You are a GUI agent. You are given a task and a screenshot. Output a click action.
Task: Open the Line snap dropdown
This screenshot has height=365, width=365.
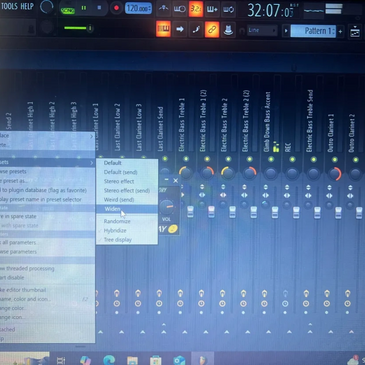coord(262,30)
